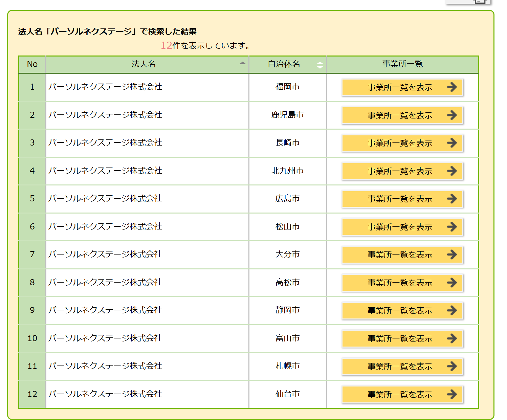507x420 pixels.
Task: Select the 北九州市 cell
Action: click(288, 171)
